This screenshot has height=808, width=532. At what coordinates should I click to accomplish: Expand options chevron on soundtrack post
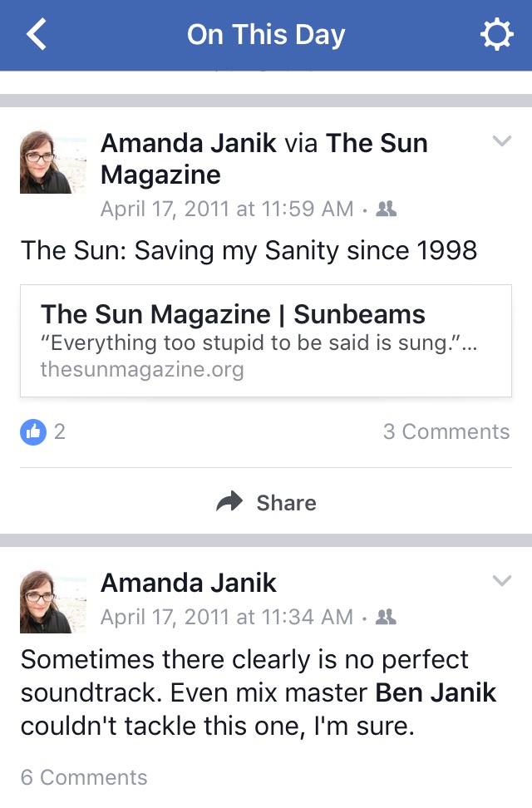501,581
